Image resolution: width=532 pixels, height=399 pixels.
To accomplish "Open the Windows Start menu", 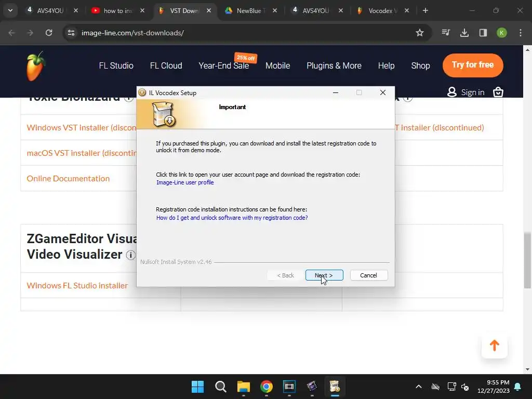I will [197, 387].
